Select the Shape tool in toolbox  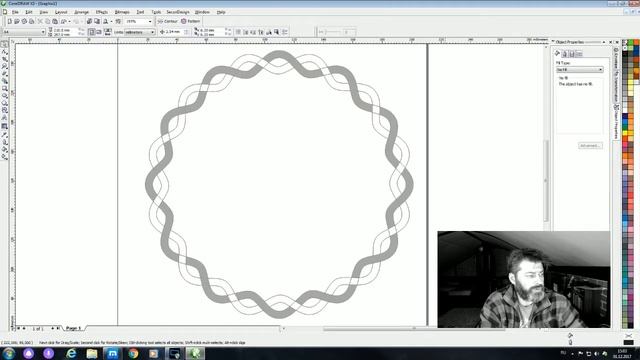pos(4,52)
